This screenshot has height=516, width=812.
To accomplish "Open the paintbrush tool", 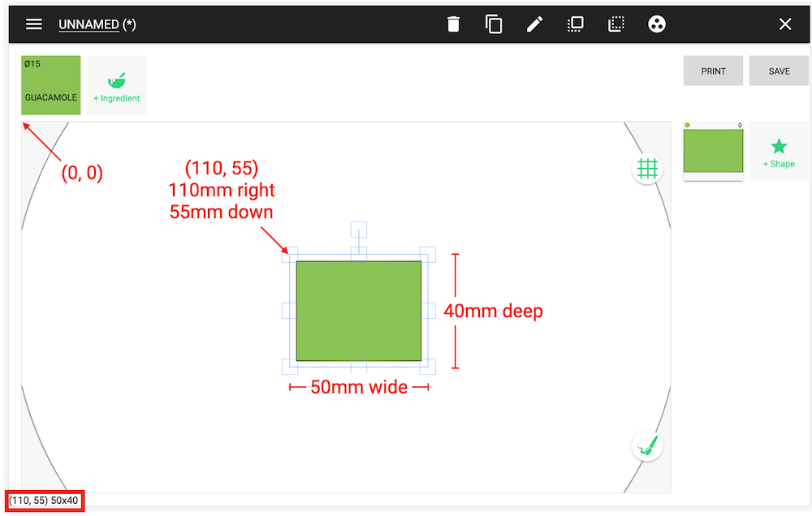I will coord(647,445).
